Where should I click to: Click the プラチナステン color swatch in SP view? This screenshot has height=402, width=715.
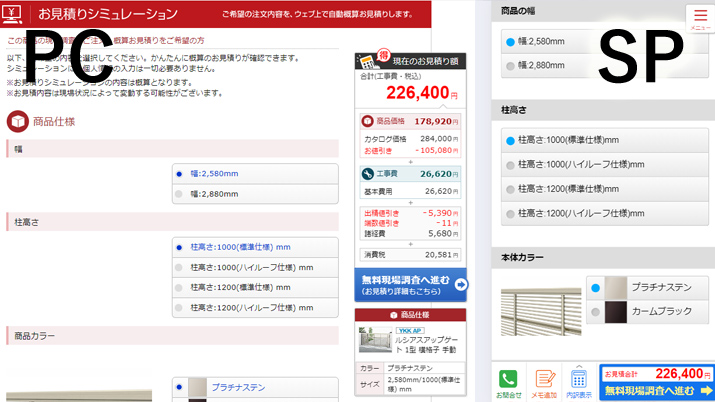tap(615, 287)
